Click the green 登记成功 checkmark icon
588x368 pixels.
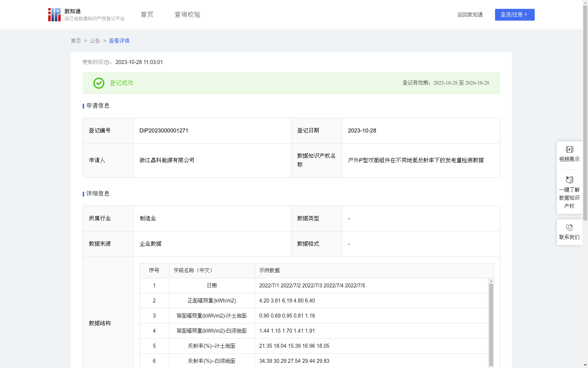pyautogui.click(x=98, y=83)
